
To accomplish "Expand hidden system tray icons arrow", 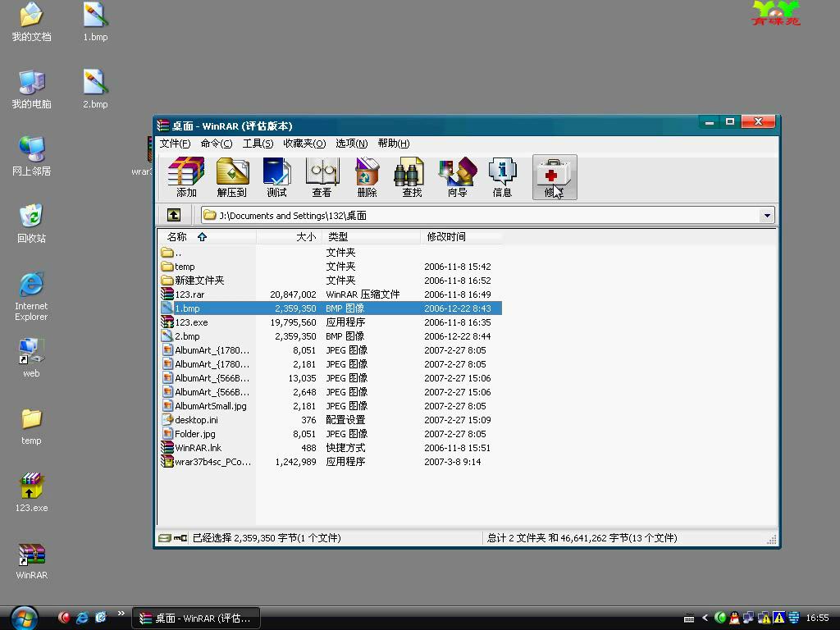I will click(x=705, y=618).
